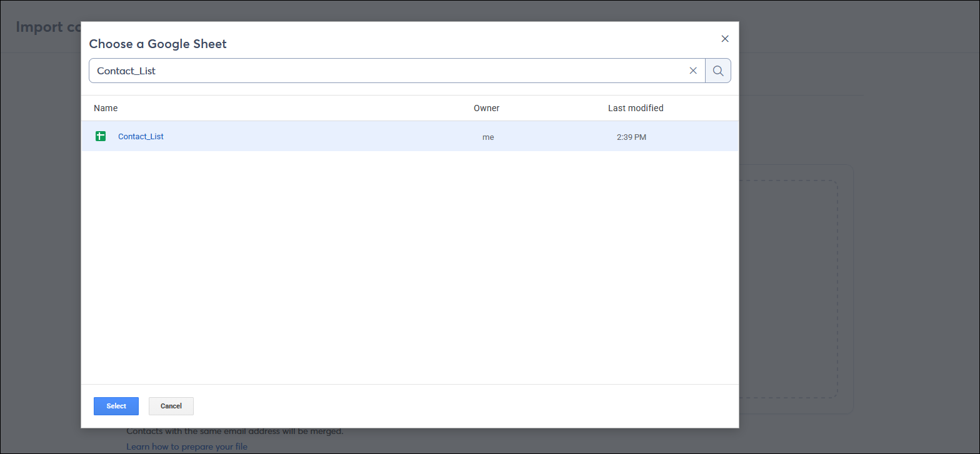The width and height of the screenshot is (980, 454).
Task: Click the magnifier search icon button
Action: (718, 71)
